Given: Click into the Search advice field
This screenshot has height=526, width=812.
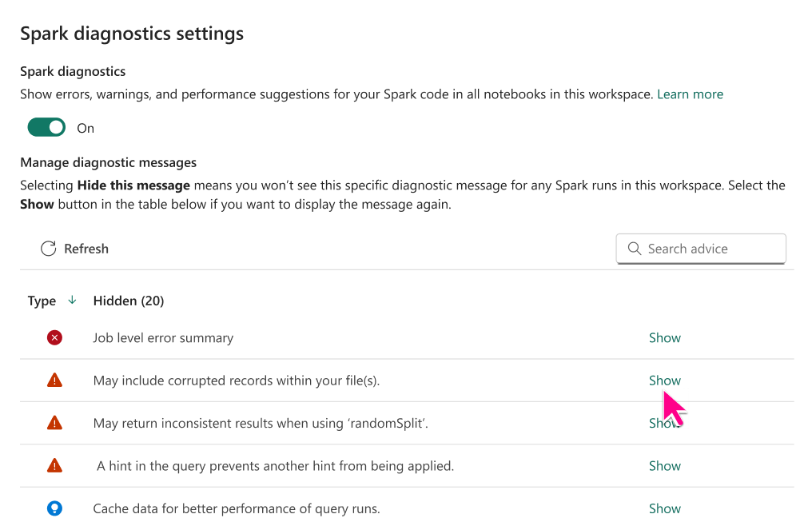Looking at the screenshot, I should (x=701, y=249).
